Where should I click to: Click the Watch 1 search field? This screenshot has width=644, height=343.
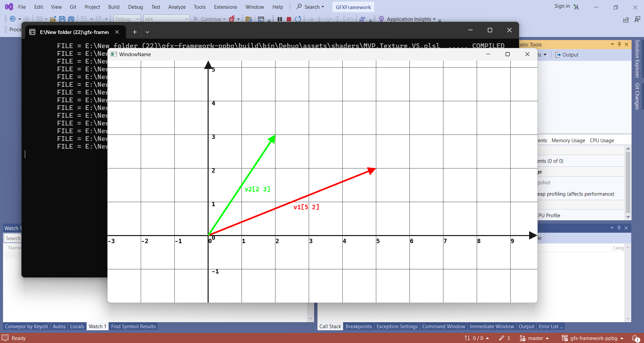pos(13,238)
